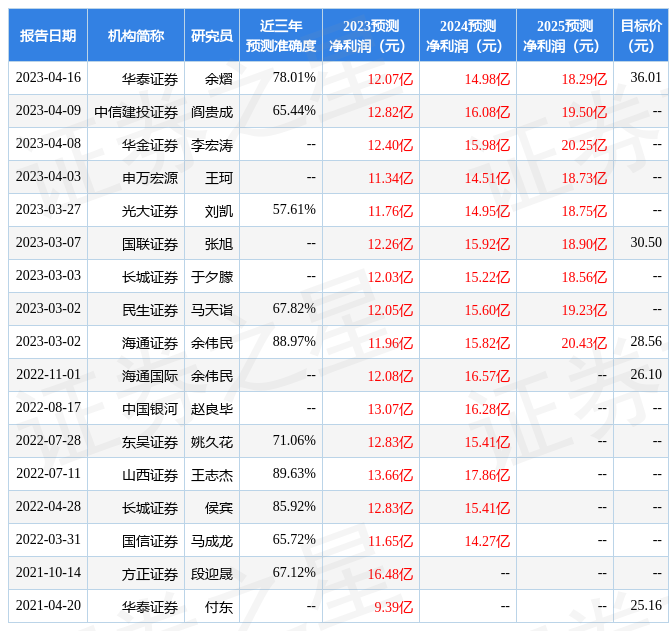Viewport: 669px width, 631px height.
Task: Click accuracy value 67.82%
Action: tap(294, 308)
